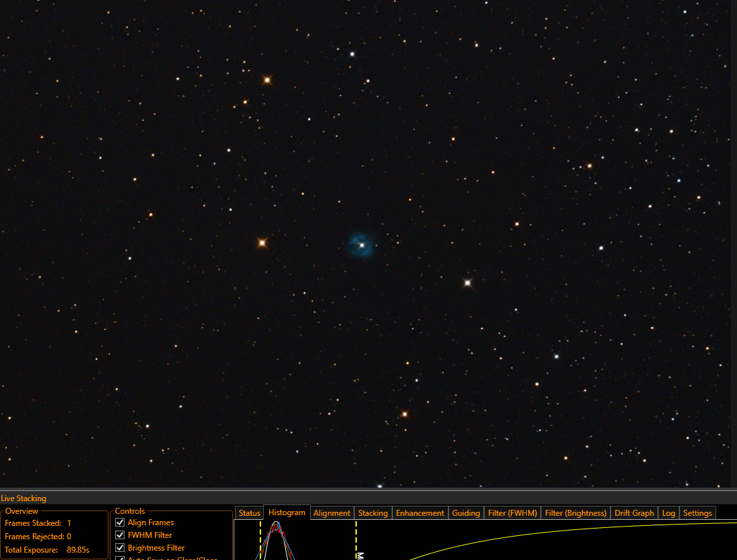
Task: Click the 'Overview' group label
Action: tap(21, 511)
